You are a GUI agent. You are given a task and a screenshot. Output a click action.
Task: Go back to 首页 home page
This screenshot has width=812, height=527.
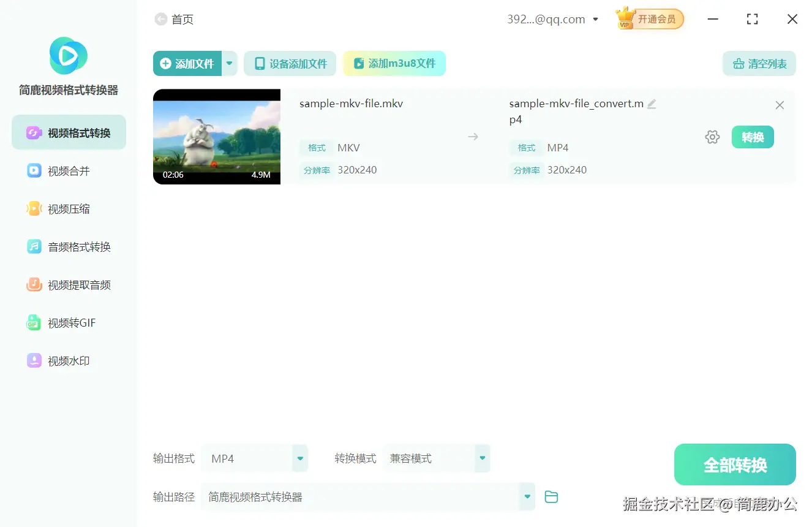(175, 19)
